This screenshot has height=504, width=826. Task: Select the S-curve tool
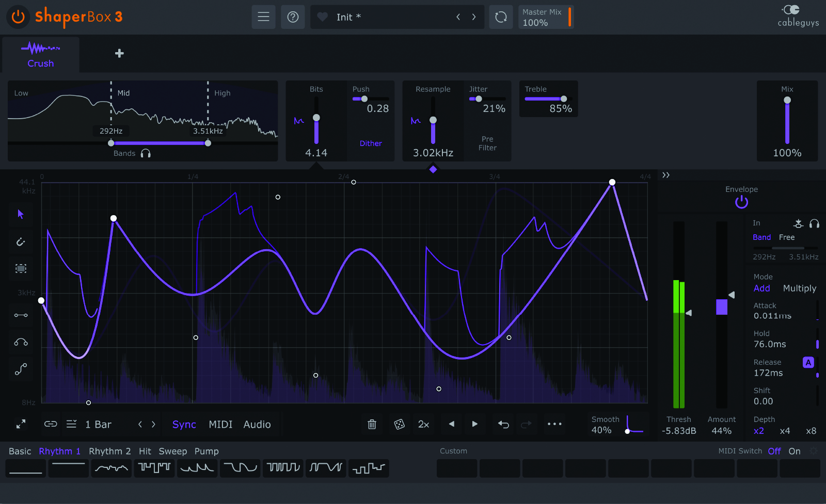tap(21, 369)
